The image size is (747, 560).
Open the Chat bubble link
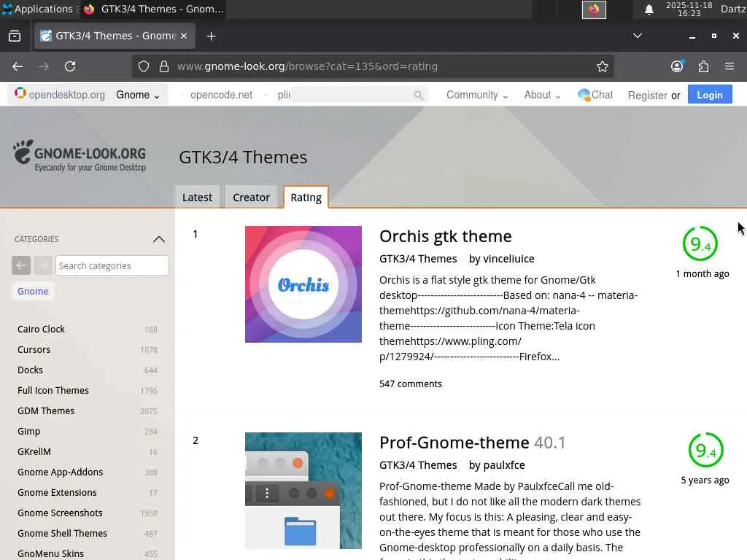click(595, 95)
